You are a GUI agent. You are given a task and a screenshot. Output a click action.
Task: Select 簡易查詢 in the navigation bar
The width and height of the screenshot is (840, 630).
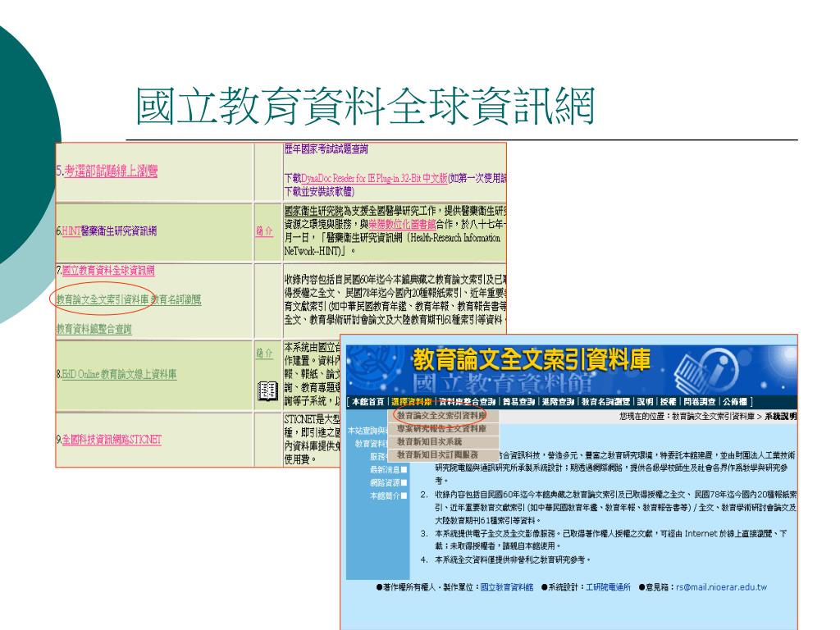click(x=518, y=402)
